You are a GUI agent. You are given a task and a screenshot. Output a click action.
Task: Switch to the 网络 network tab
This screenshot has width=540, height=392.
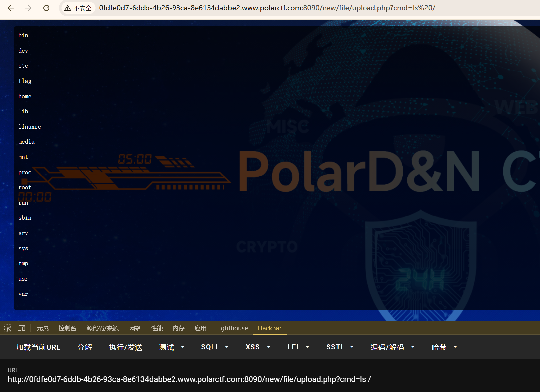pyautogui.click(x=135, y=328)
